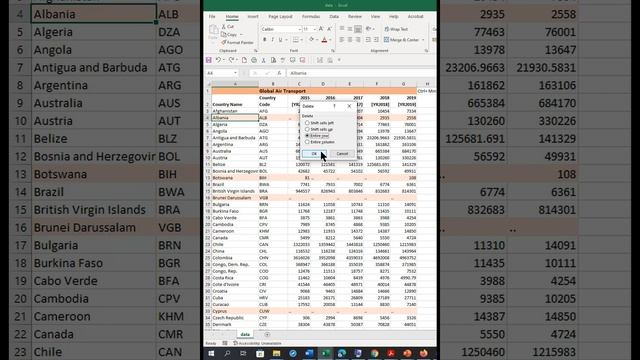Click the taskbar search magnifier
Viewport: 640px width, 360px height.
[227, 353]
